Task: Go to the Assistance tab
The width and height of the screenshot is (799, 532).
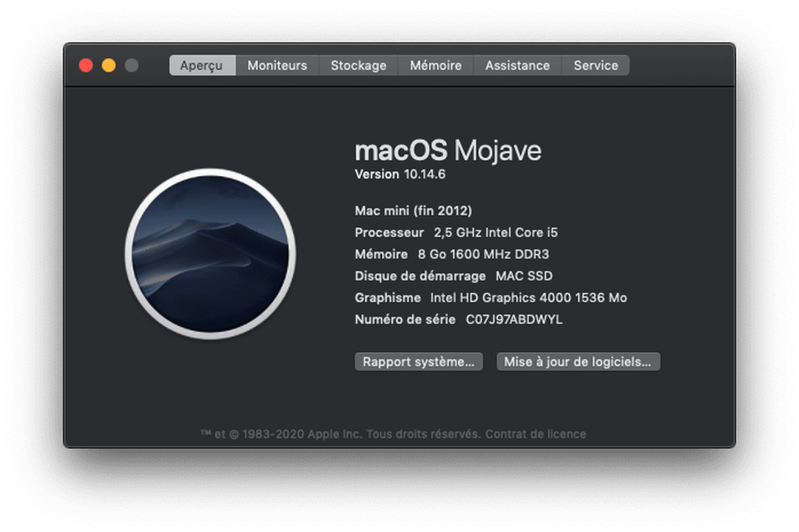Action: point(517,65)
